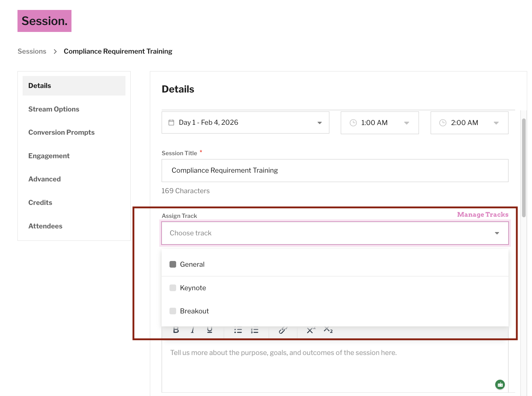Insert a hyperlink

[x=283, y=330]
